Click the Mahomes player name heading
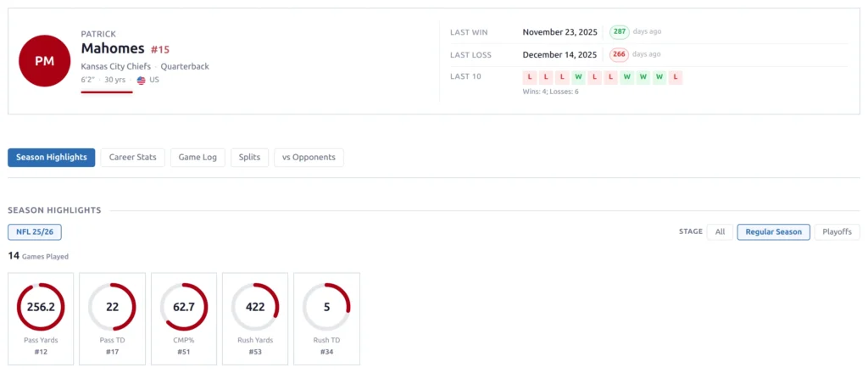This screenshot has width=868, height=373. tap(113, 48)
